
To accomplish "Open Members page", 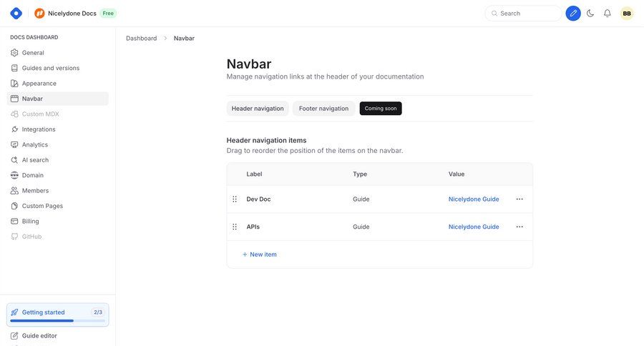I will point(57,190).
